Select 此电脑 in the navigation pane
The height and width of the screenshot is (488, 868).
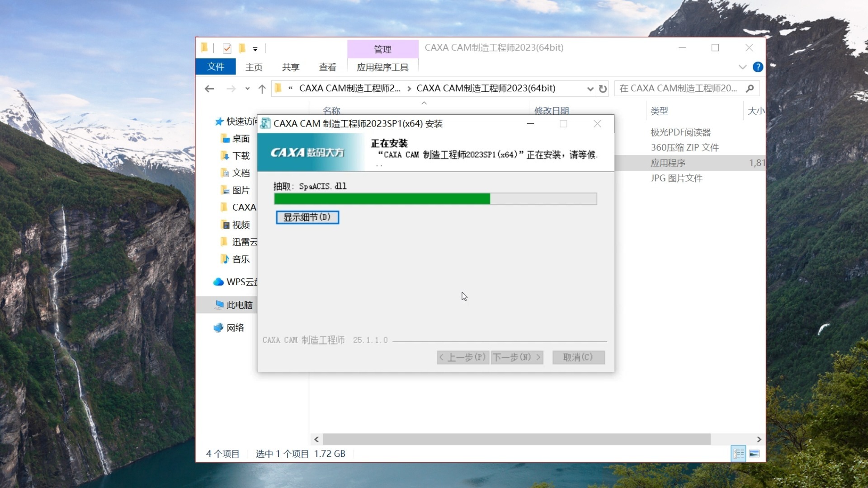pyautogui.click(x=234, y=305)
